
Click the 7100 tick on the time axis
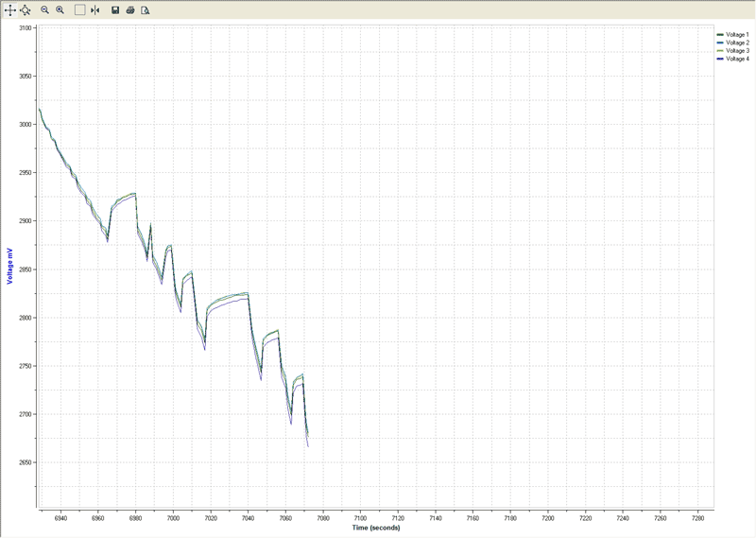click(360, 518)
